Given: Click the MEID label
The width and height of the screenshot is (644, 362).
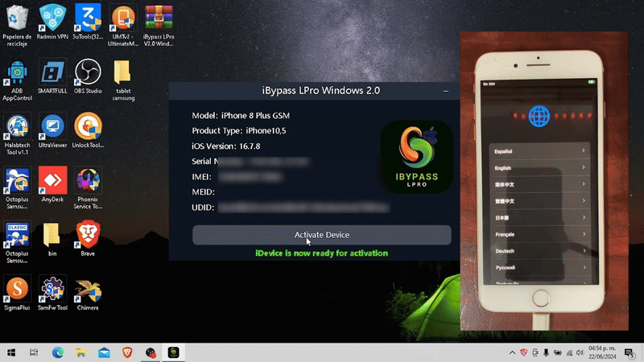Looking at the screenshot, I should pos(203,192).
